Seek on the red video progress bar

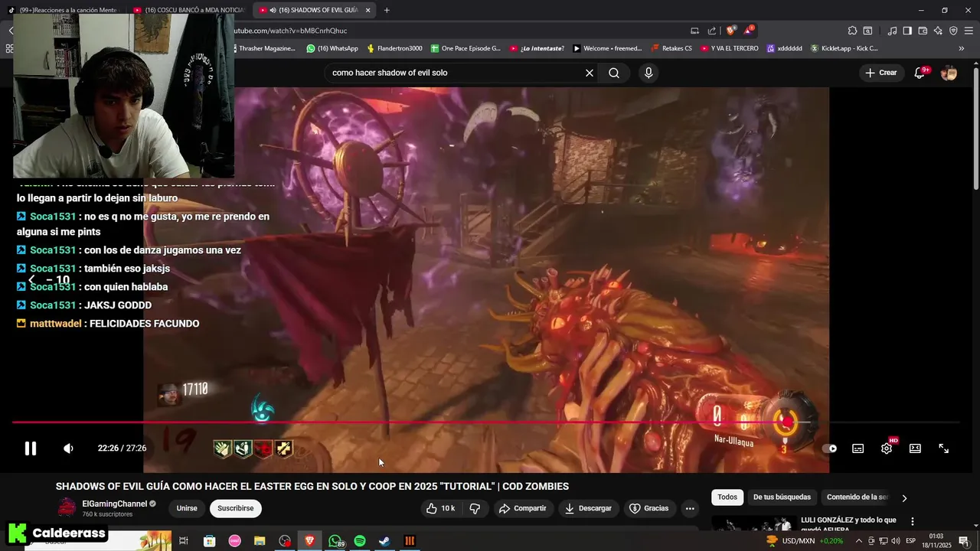485,422
